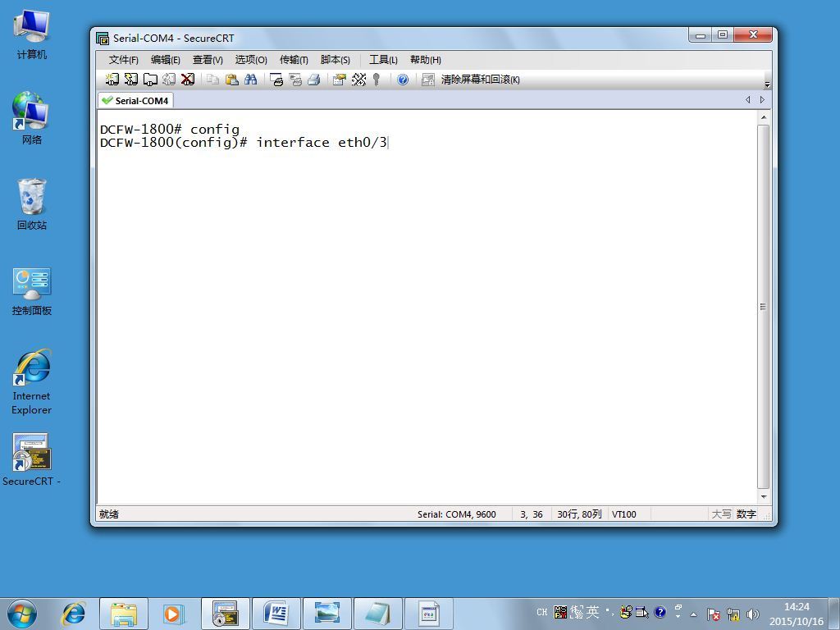
Task: Click the 'DCFW-1800# config' terminal line
Action: coord(170,129)
